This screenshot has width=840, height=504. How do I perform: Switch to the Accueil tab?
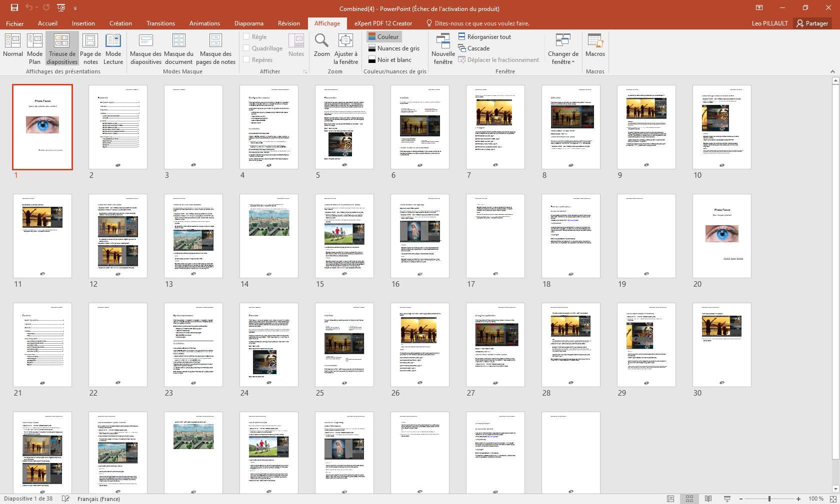tap(47, 23)
